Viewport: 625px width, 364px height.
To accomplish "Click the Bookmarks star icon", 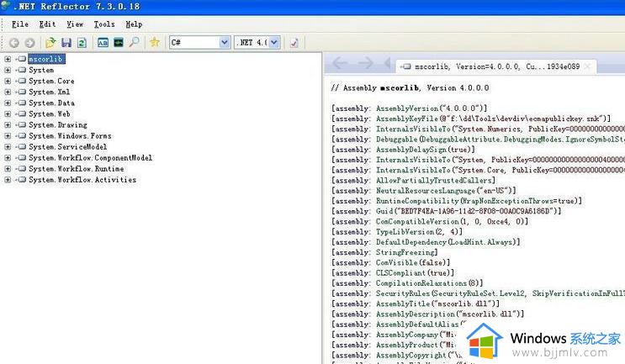I will pos(155,42).
